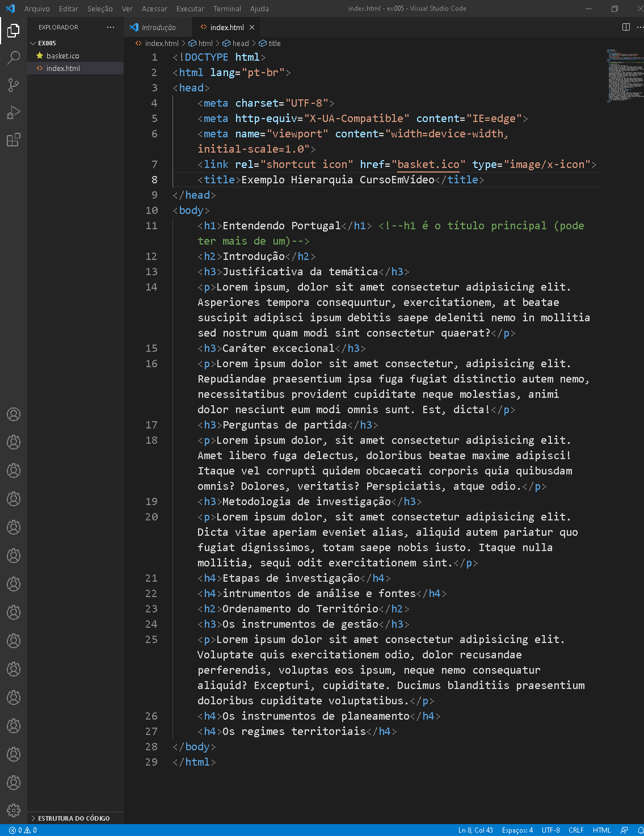This screenshot has height=836, width=644.
Task: Expand the Estrutura do Código outline panel
Action: (75, 818)
